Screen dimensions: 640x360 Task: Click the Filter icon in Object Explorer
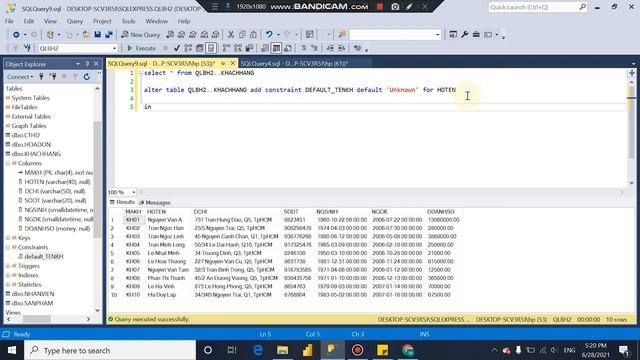(75, 76)
